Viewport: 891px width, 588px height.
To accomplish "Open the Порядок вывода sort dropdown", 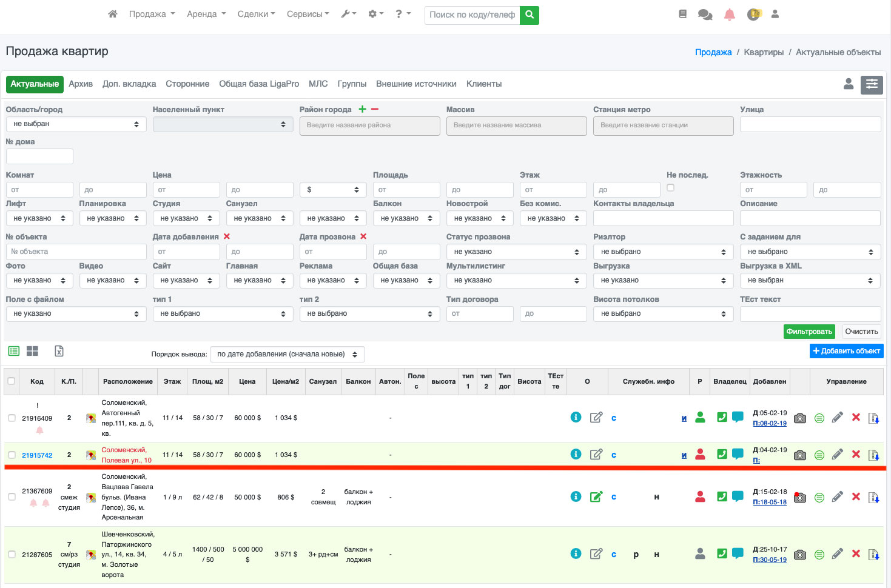I will click(x=287, y=354).
